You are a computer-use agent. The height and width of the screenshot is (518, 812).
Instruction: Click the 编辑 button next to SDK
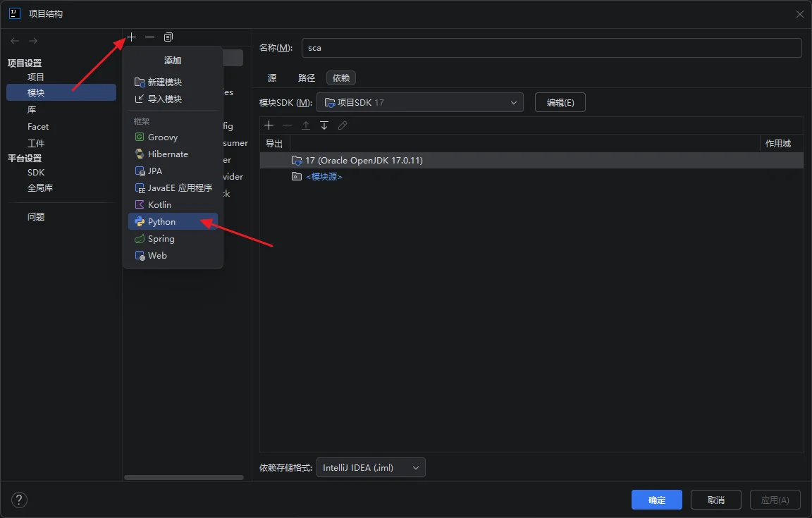click(560, 102)
